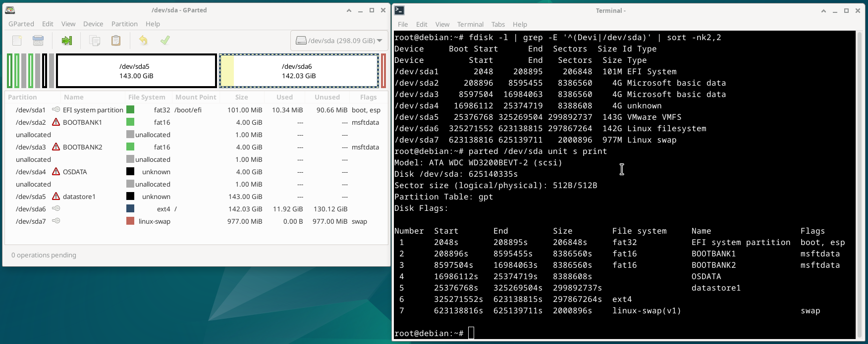Select the /dev/sda3 BOOTBANK2 row

click(196, 147)
